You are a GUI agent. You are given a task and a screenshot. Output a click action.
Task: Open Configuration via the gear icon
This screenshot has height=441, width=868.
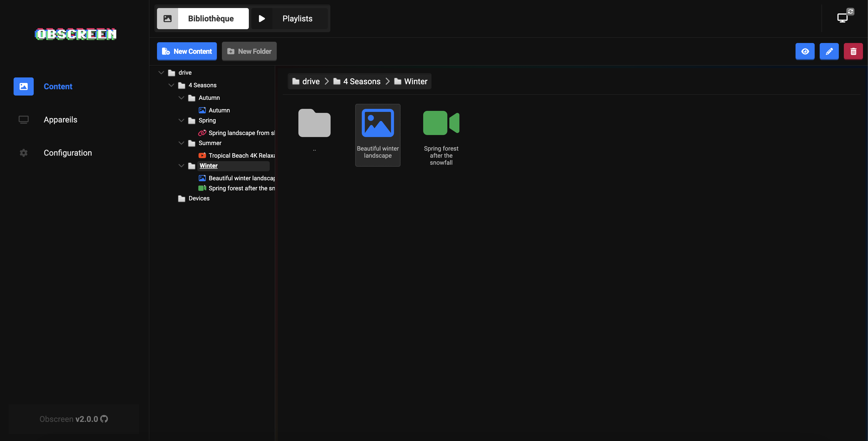click(23, 153)
